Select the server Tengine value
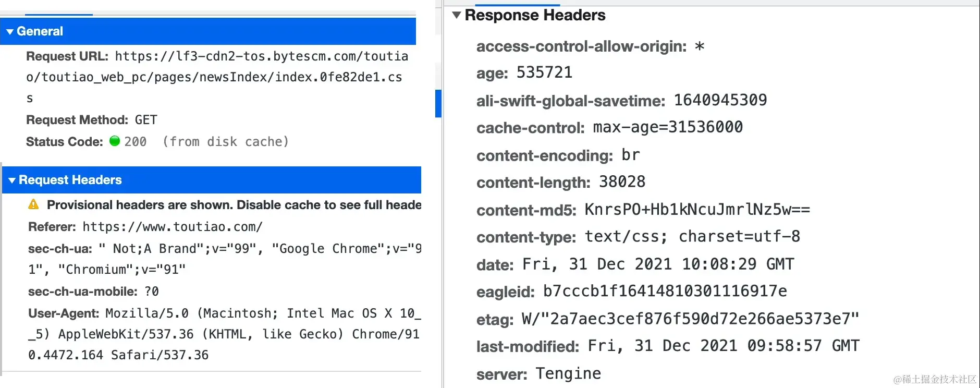Viewport: 980px width, 388px height. pyautogui.click(x=568, y=373)
